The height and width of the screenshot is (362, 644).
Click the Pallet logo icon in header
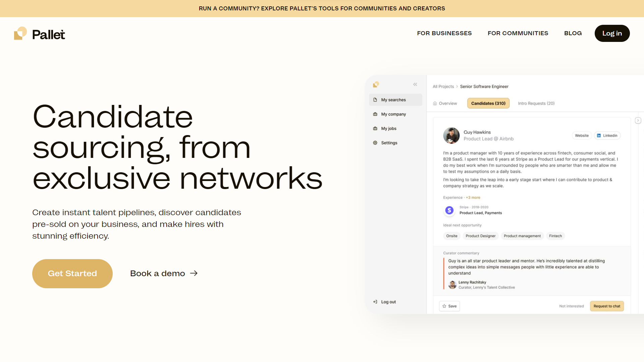click(x=20, y=34)
